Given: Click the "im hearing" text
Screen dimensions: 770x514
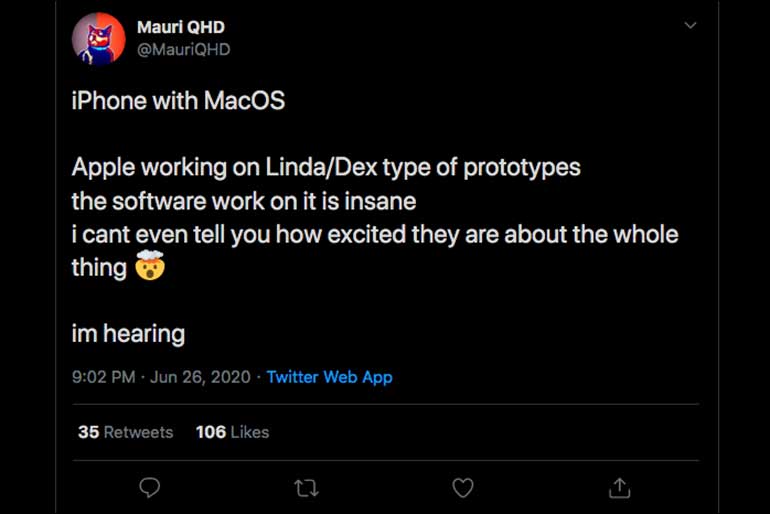Looking at the screenshot, I should (128, 333).
